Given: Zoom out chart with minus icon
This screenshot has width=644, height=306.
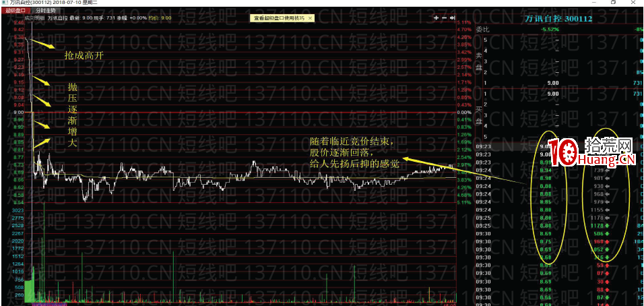Looking at the screenshot, I should (444, 18).
